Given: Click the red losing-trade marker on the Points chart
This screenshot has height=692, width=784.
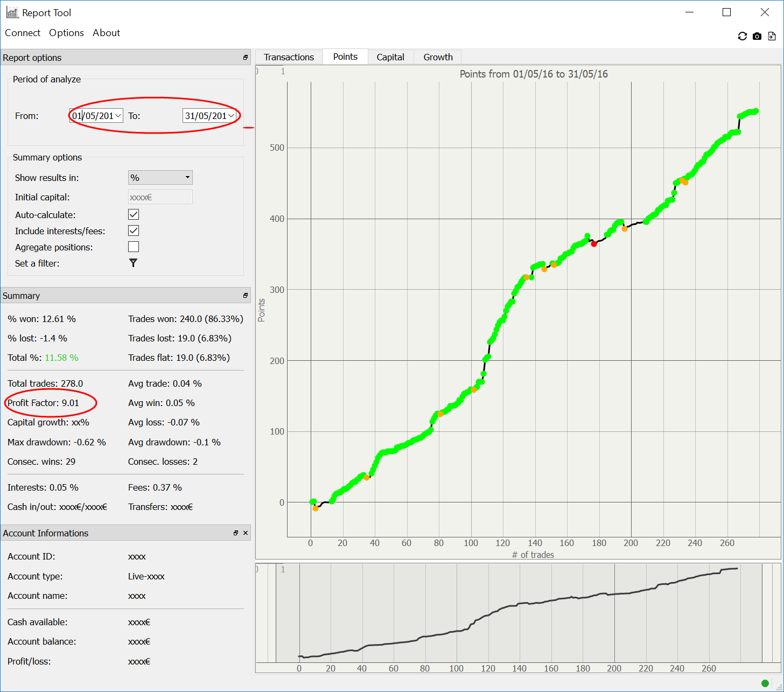Looking at the screenshot, I should tap(594, 244).
